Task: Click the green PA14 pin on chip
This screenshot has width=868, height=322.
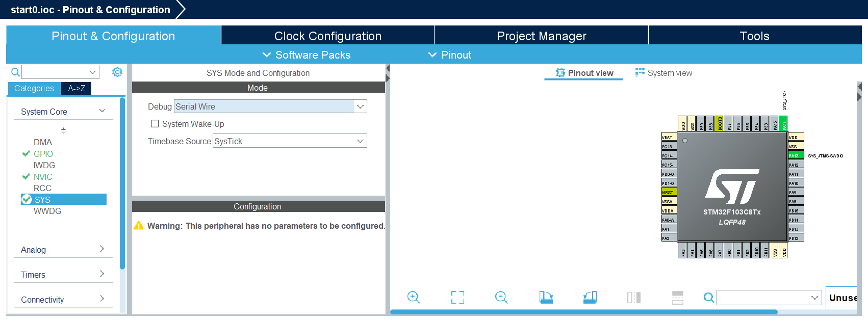Action: 783,124
